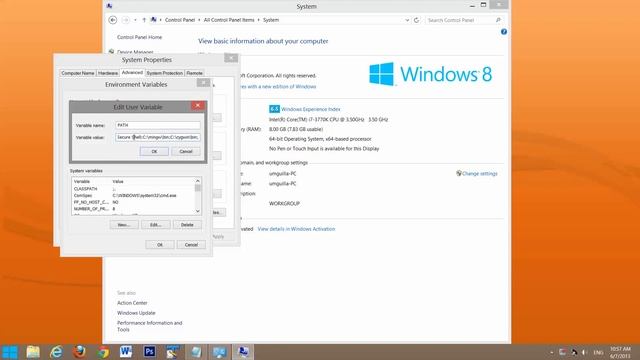Open the Windows Start button
This screenshot has height=360, width=640.
9,352
